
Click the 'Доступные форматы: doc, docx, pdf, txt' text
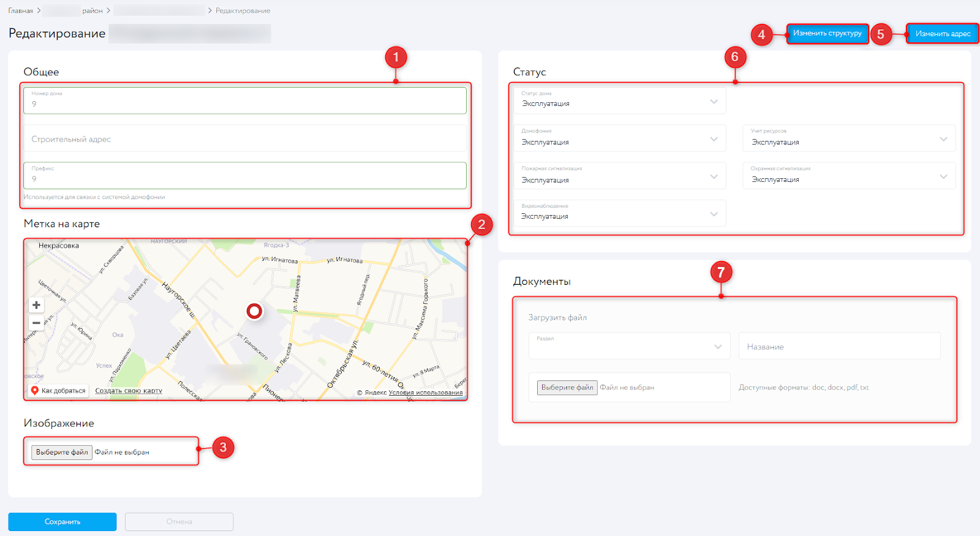click(804, 388)
